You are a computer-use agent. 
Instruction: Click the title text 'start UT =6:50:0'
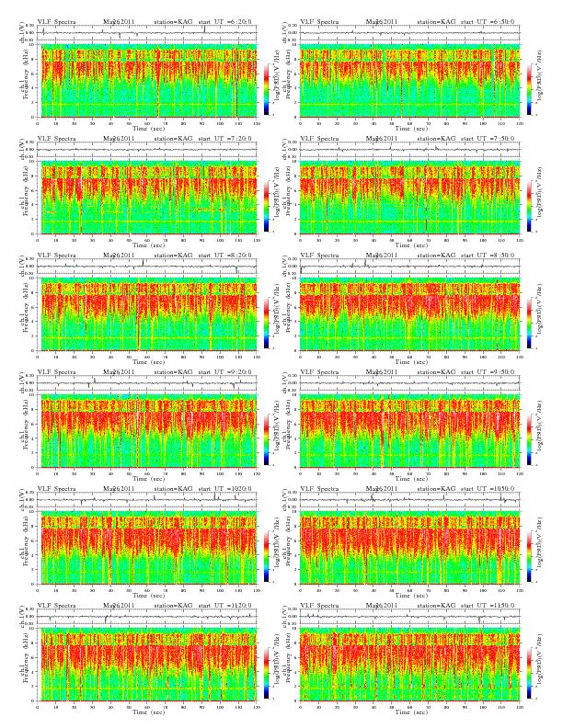(488, 21)
